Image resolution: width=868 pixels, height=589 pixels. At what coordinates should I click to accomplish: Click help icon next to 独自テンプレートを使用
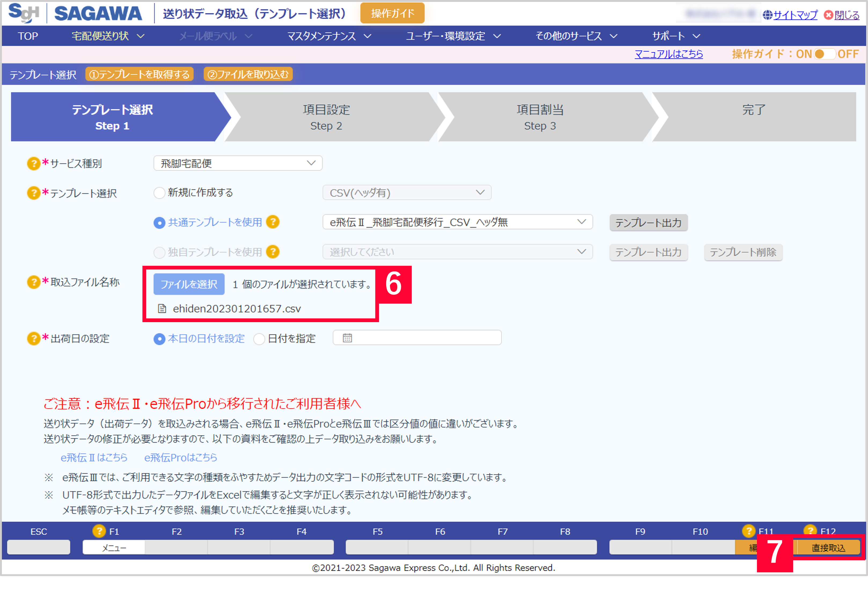[x=273, y=252]
